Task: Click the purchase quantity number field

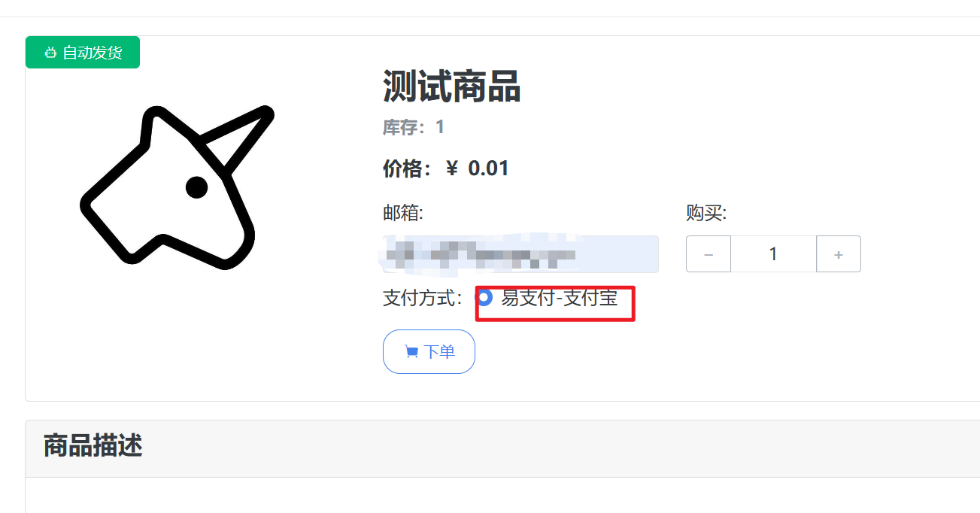Action: [773, 254]
